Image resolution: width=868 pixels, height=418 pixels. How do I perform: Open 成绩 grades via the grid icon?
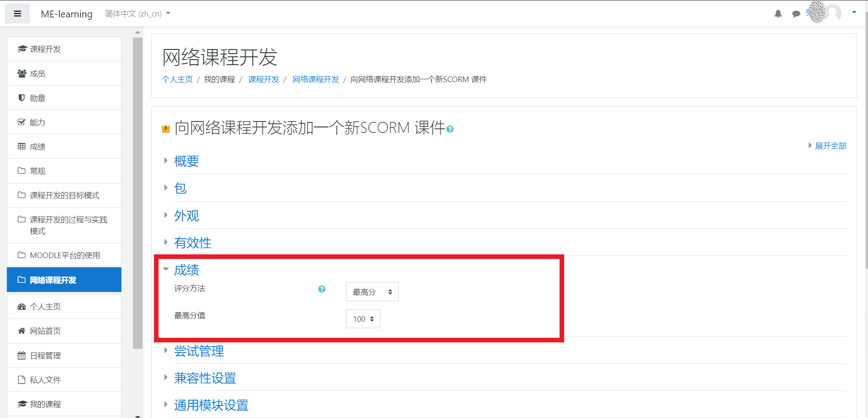pyautogui.click(x=21, y=146)
